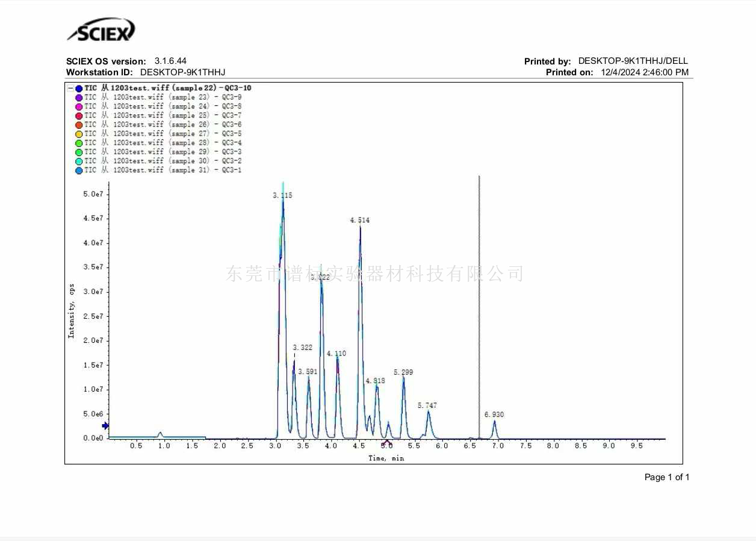Viewport: 756px width, 541px height.
Task: Click the 3.115 peak label
Action: click(282, 196)
